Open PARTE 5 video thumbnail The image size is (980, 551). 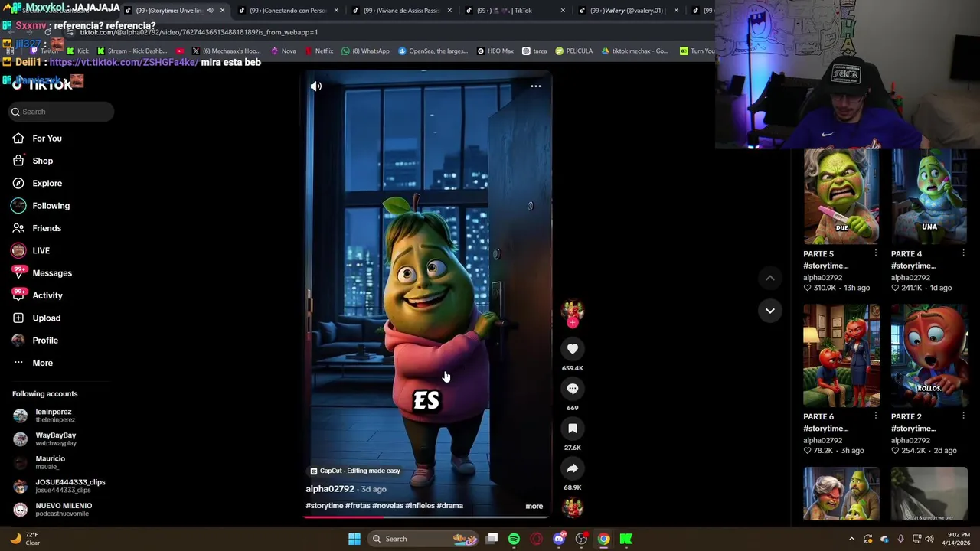841,197
